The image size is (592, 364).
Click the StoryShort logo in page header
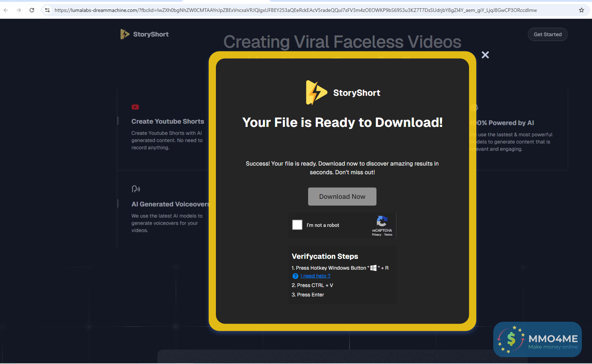pyautogui.click(x=145, y=34)
